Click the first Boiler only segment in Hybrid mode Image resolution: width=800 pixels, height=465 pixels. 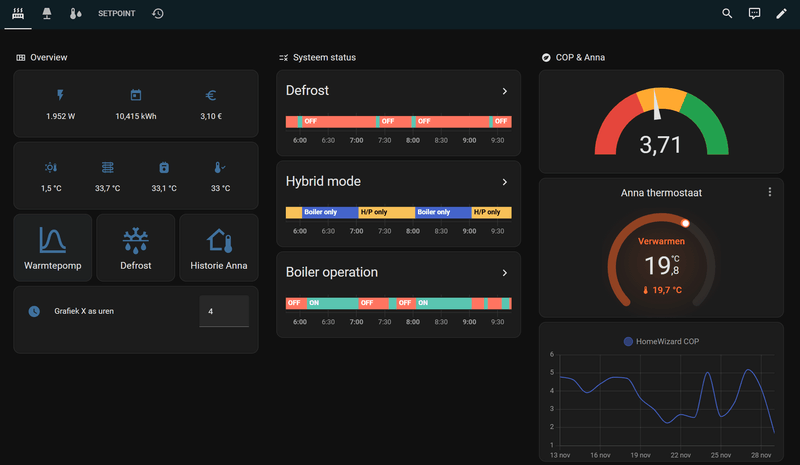point(330,212)
